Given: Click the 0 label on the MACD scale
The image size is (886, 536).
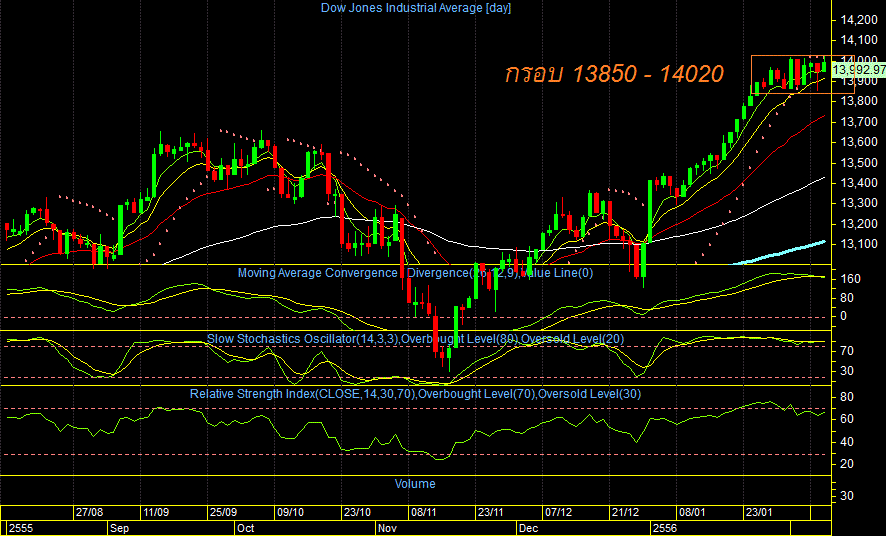Looking at the screenshot, I should point(844,316).
